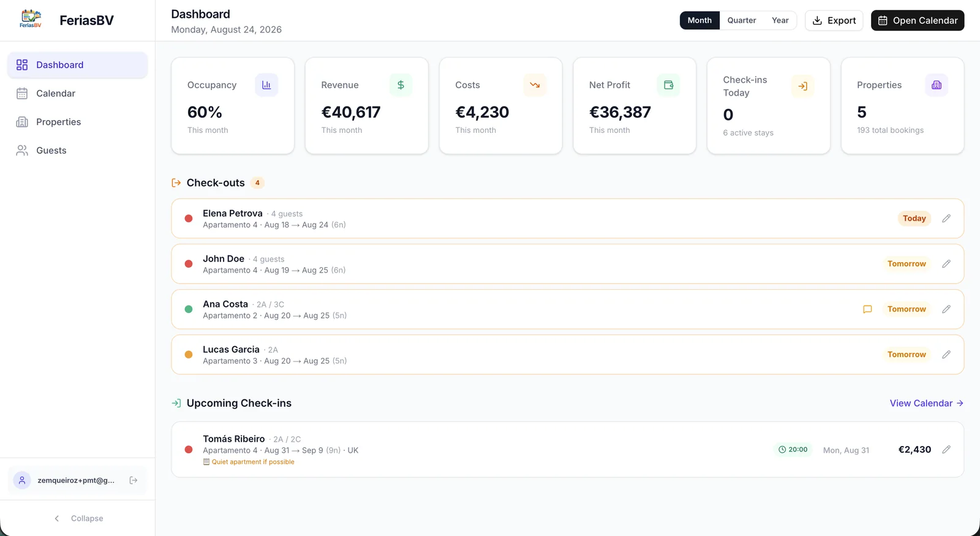The image size is (980, 536).
Task: Click the Today badge on Elena Petrova
Action: click(914, 219)
